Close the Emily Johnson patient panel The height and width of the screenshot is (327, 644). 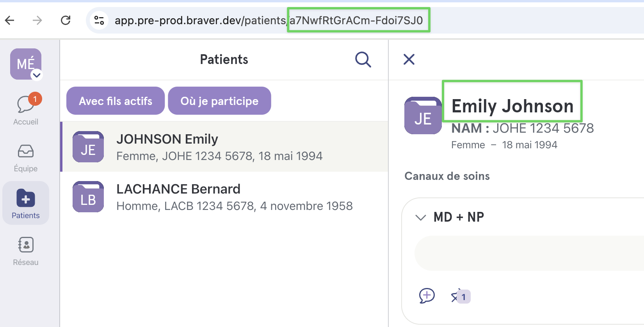(x=409, y=59)
